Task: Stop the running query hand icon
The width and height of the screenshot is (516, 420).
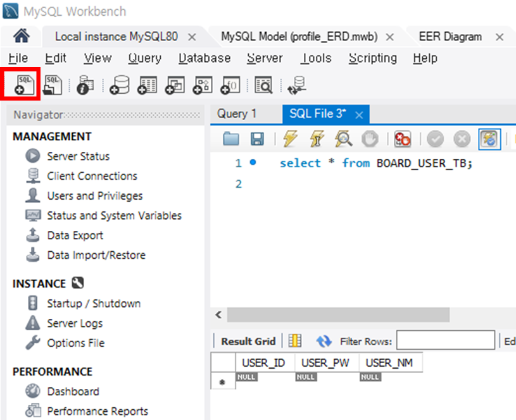Action: tap(370, 139)
